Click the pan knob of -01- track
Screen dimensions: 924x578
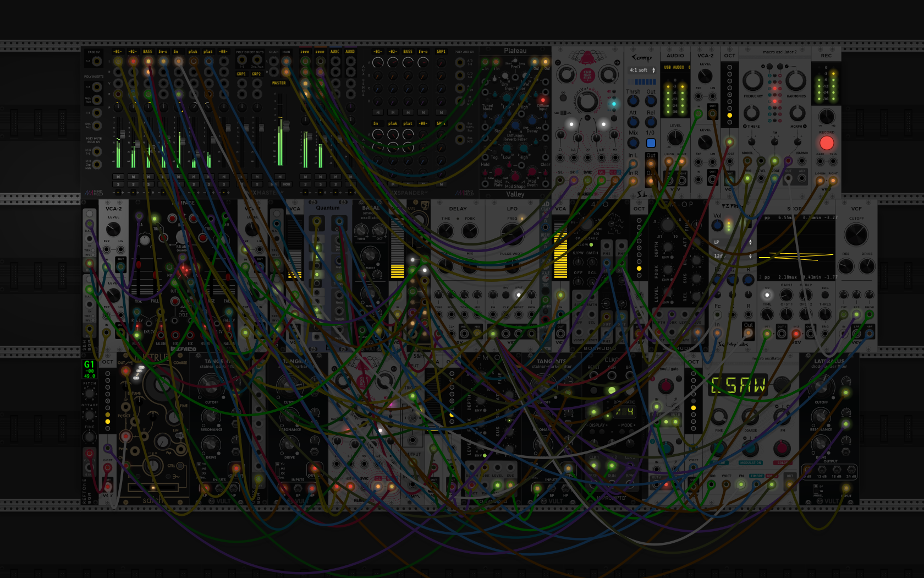pos(118,106)
